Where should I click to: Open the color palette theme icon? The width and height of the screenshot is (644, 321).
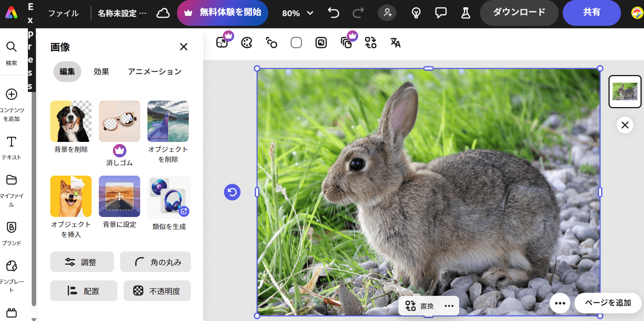[x=247, y=43]
